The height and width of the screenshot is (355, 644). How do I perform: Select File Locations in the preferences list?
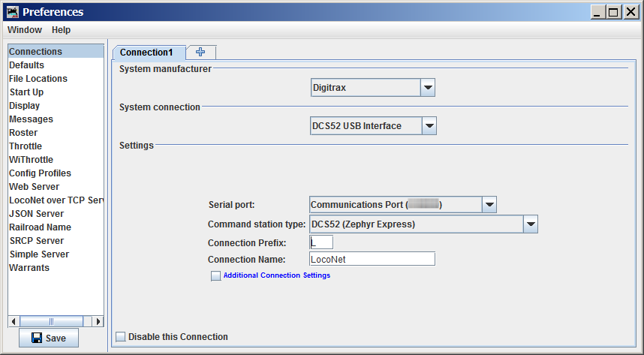(56, 79)
